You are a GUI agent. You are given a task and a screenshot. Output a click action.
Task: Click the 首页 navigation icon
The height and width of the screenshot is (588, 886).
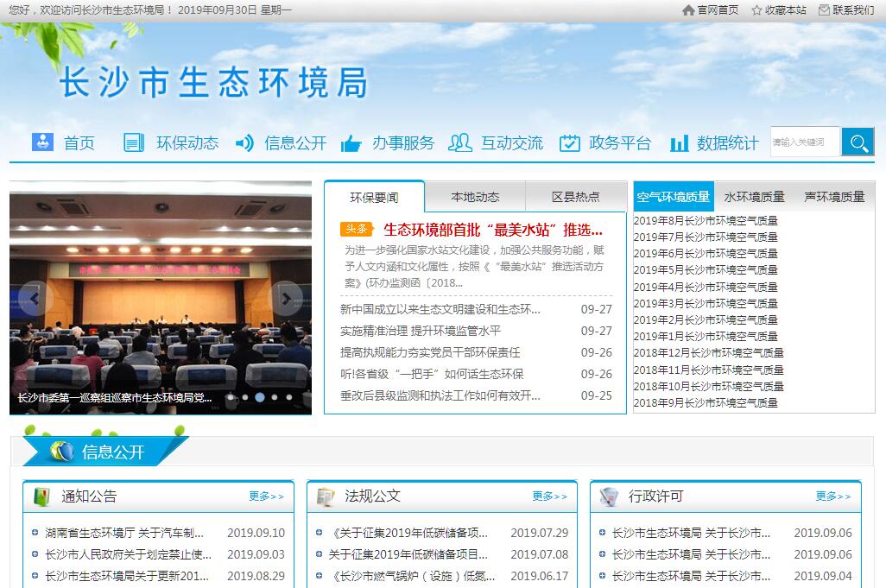tap(42, 142)
